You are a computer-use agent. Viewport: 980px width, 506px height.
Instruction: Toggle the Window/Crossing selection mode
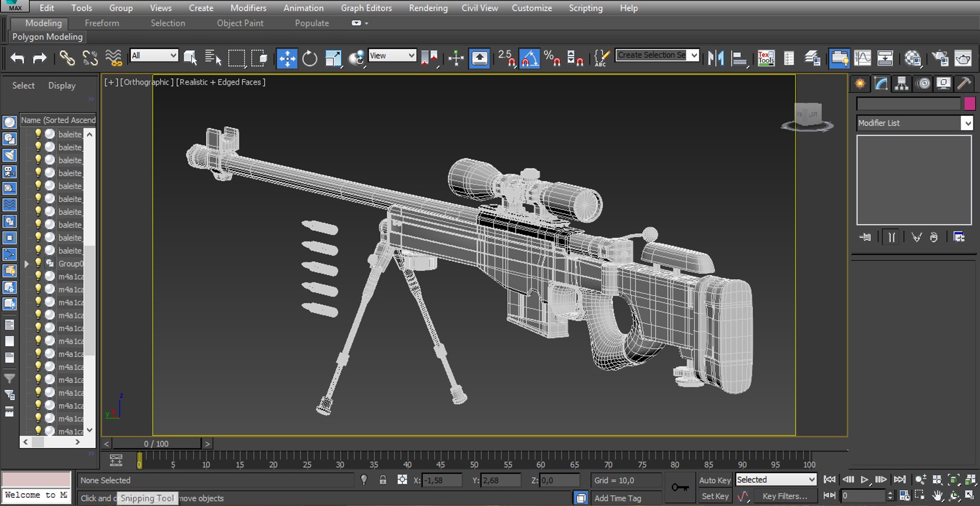point(259,58)
